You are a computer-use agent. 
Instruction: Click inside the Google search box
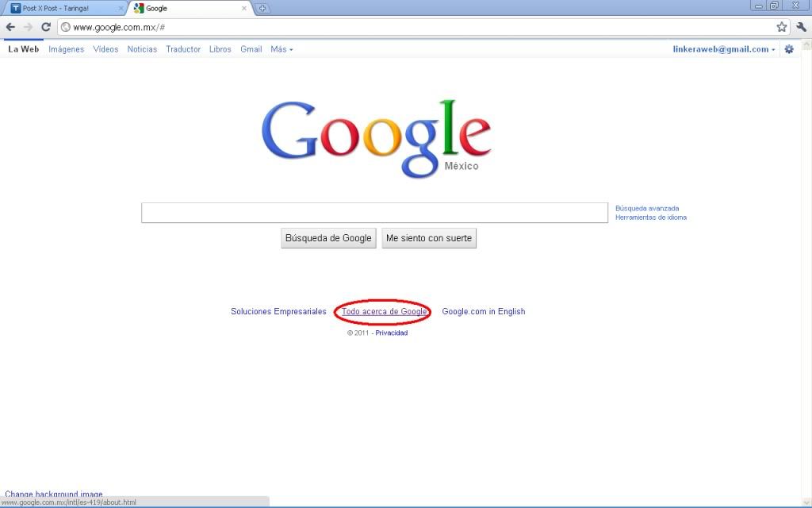coord(374,213)
